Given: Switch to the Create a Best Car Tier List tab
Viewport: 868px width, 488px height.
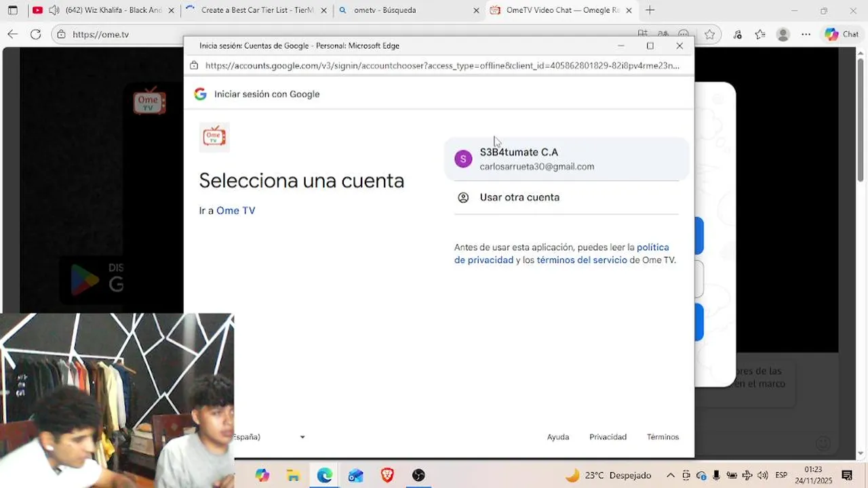Looking at the screenshot, I should pyautogui.click(x=258, y=10).
